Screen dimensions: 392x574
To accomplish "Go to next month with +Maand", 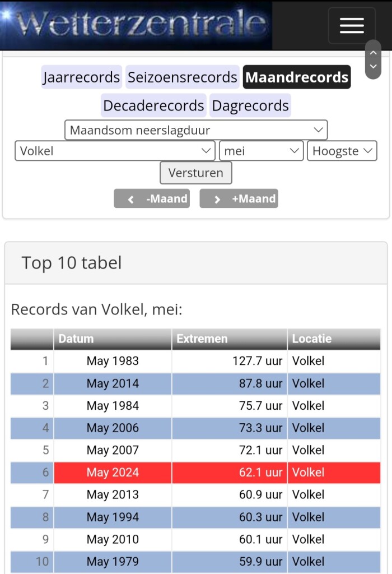I will point(239,198).
